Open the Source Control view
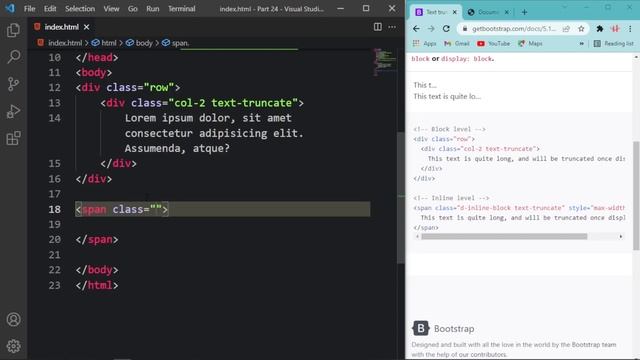640x360 pixels. pyautogui.click(x=13, y=84)
